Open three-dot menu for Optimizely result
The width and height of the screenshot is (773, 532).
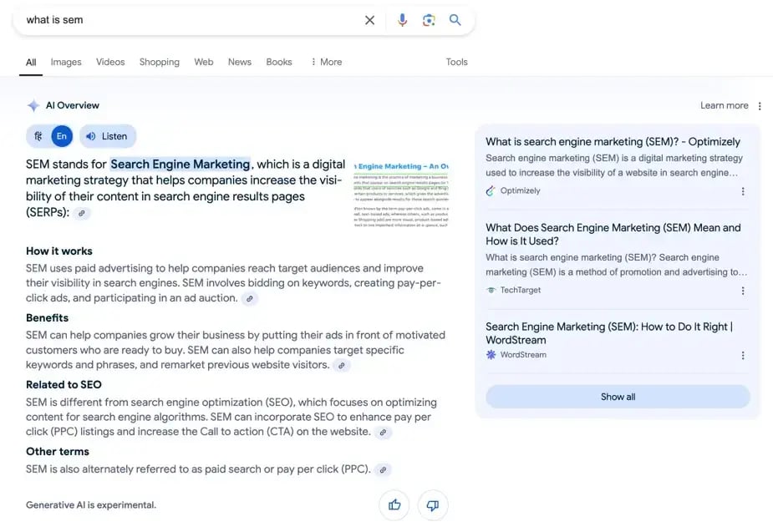pyautogui.click(x=743, y=191)
